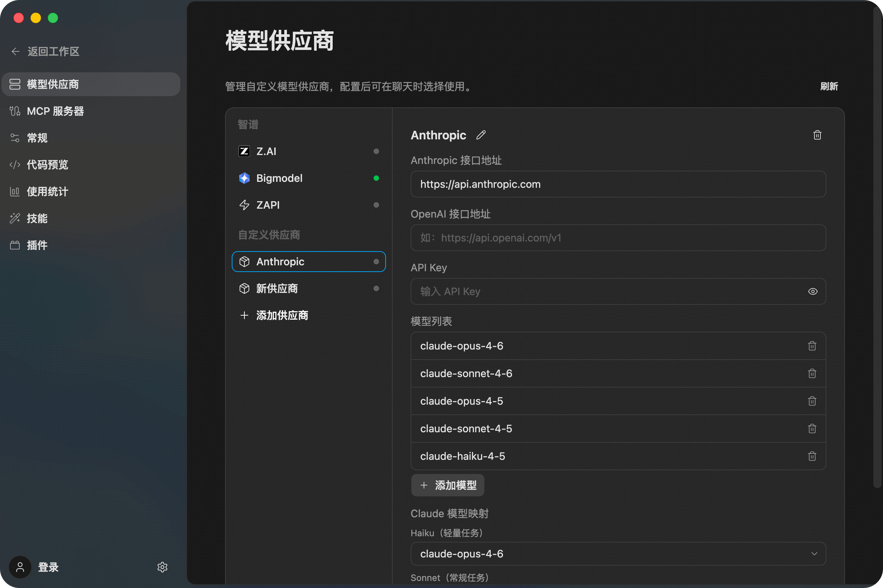Click the user avatar icon to log in
This screenshot has width=883, height=588.
click(20, 567)
